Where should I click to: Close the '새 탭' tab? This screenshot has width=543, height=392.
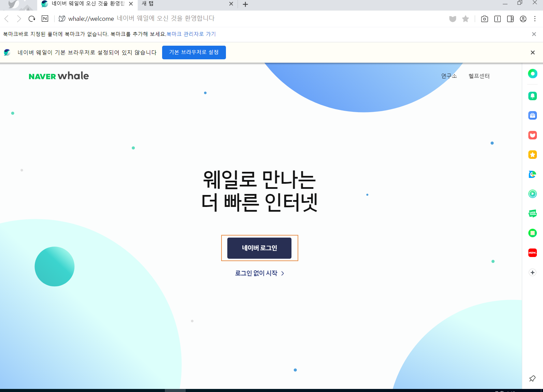[x=231, y=4]
